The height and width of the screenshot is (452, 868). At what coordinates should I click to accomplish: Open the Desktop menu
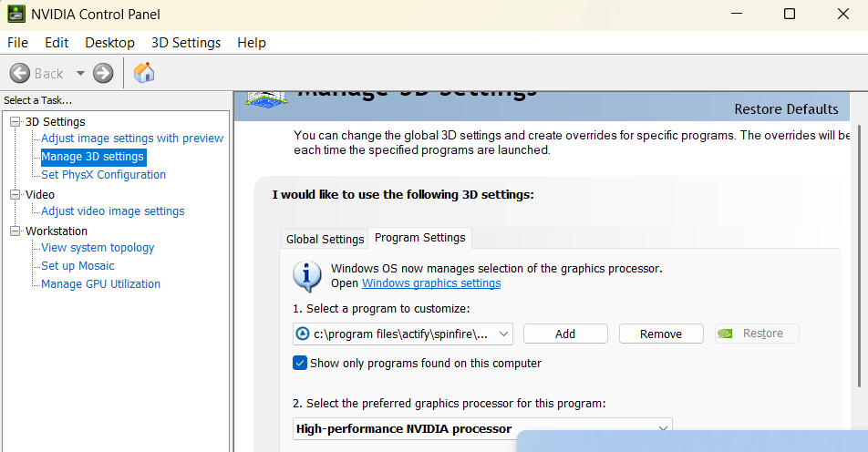point(109,43)
